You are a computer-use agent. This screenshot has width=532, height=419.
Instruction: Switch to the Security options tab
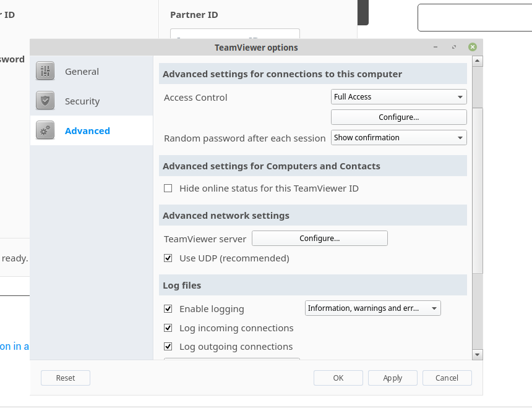click(82, 101)
